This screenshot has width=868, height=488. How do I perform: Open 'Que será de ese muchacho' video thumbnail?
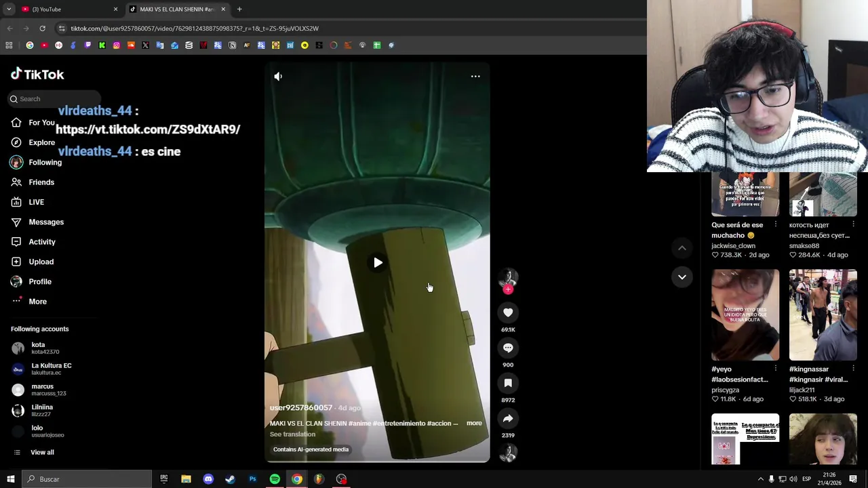(745, 194)
